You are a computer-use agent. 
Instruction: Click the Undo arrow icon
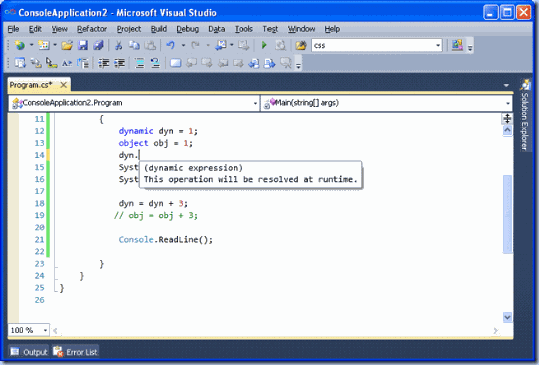(x=170, y=45)
